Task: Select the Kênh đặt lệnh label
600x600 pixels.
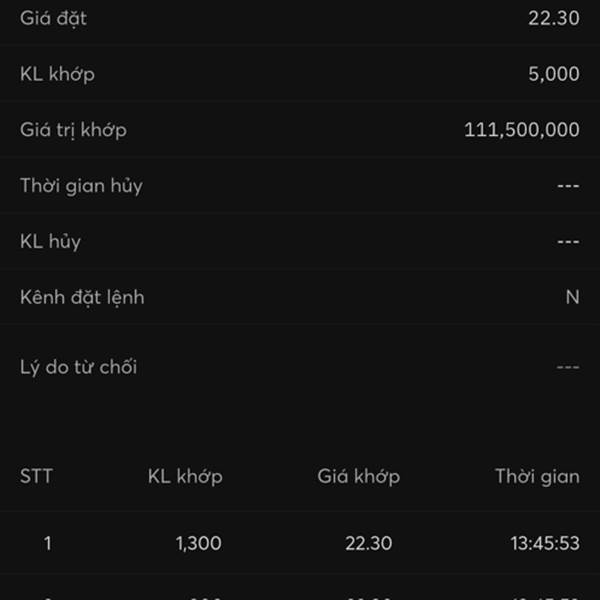Action: tap(82, 298)
